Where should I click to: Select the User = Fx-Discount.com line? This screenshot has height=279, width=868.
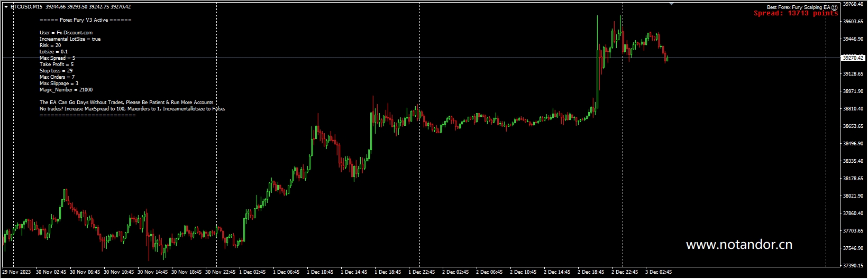(66, 33)
